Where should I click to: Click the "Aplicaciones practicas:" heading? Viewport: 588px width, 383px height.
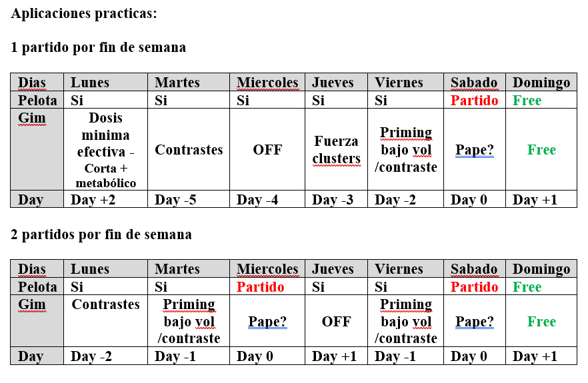pos(84,13)
